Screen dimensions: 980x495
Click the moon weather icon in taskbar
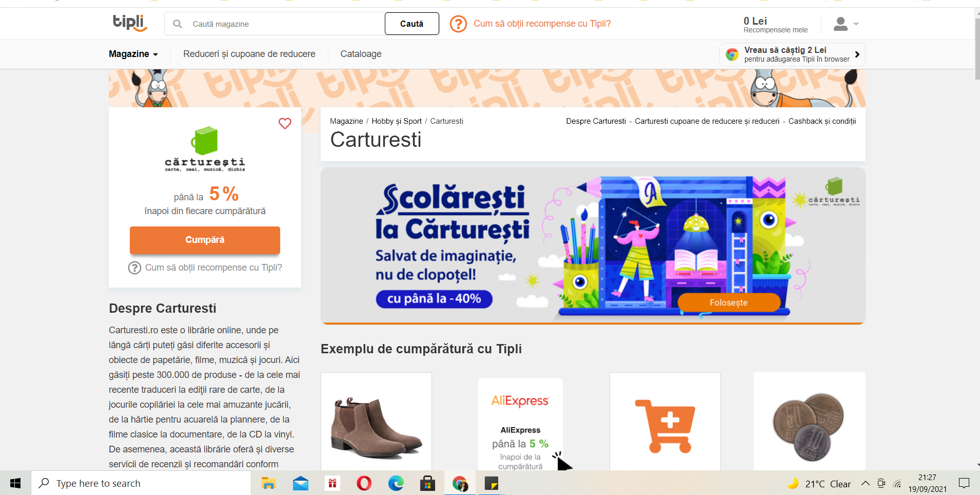793,483
